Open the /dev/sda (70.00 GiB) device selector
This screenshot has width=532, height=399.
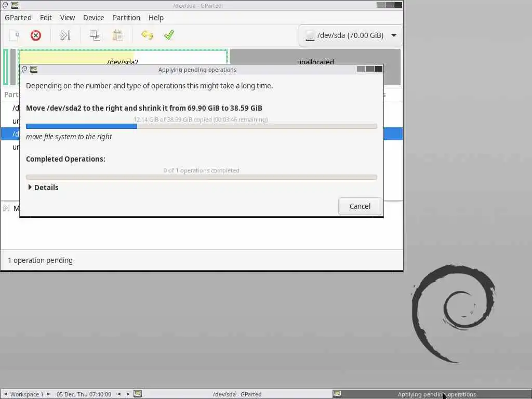(351, 35)
